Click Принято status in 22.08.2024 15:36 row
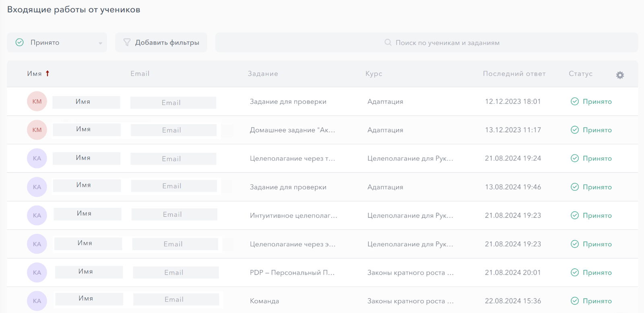644x313 pixels. click(x=597, y=301)
